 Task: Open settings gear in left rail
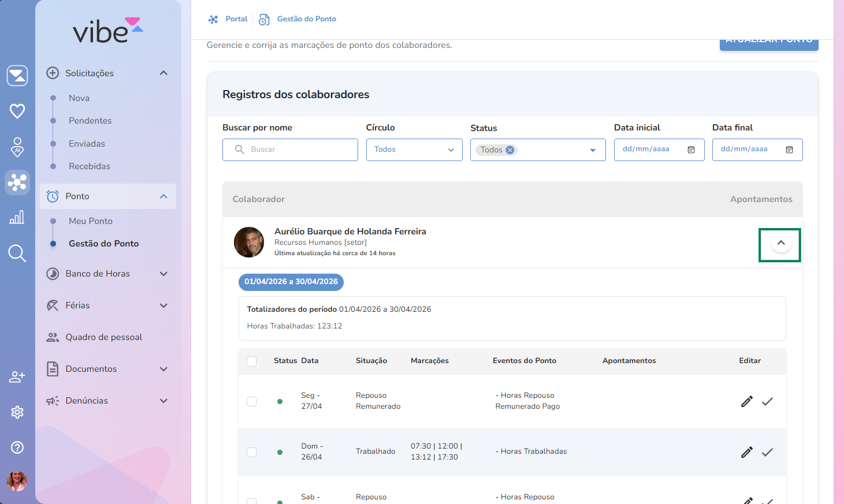click(17, 412)
